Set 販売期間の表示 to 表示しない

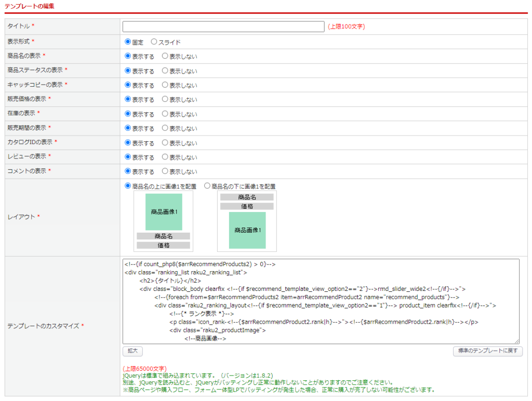coord(165,128)
